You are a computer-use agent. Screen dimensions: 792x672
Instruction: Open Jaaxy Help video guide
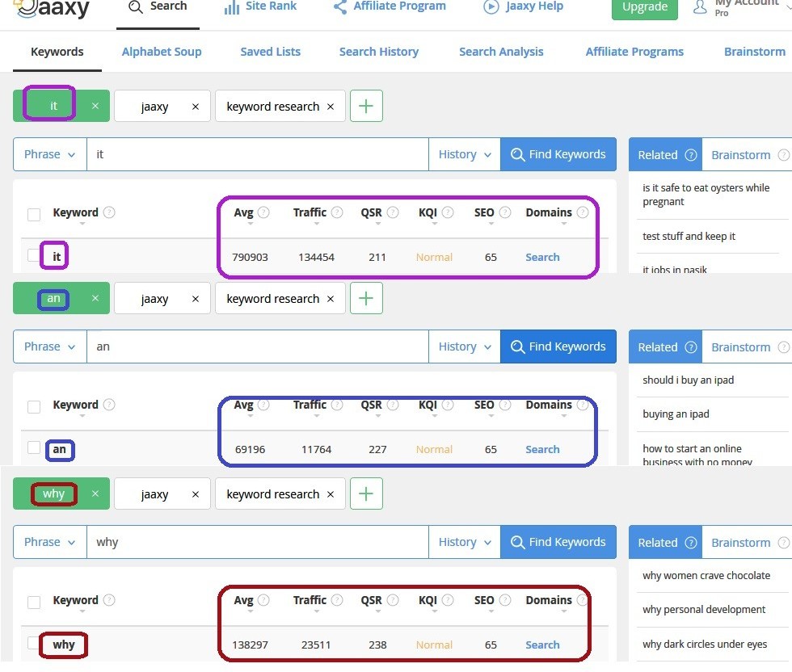tap(524, 7)
